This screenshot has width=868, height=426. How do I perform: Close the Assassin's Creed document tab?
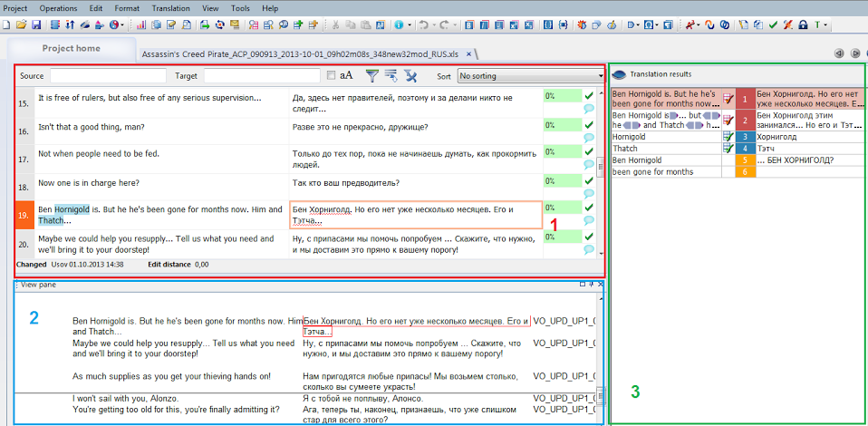click(468, 54)
